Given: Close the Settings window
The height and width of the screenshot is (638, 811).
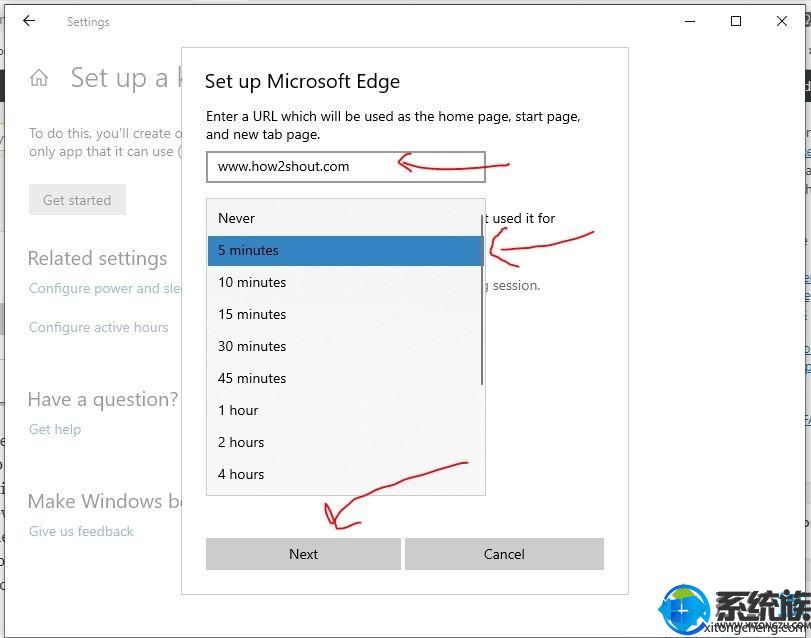Looking at the screenshot, I should [x=782, y=21].
